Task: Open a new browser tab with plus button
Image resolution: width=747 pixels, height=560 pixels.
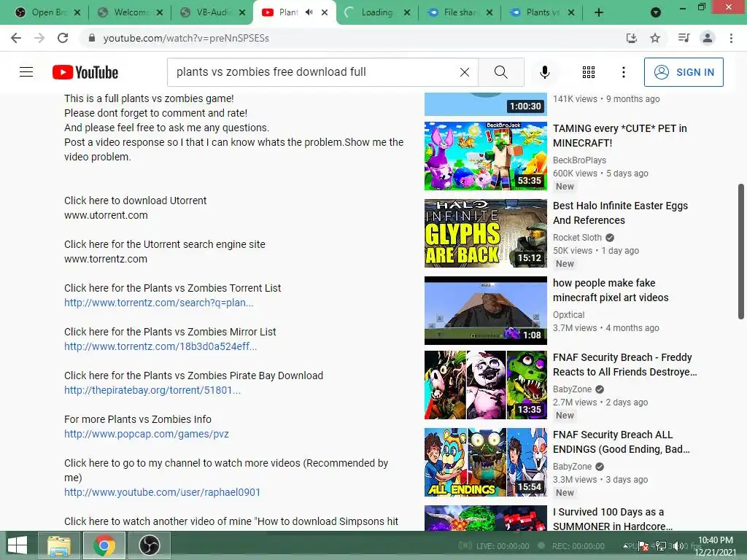Action: click(599, 12)
